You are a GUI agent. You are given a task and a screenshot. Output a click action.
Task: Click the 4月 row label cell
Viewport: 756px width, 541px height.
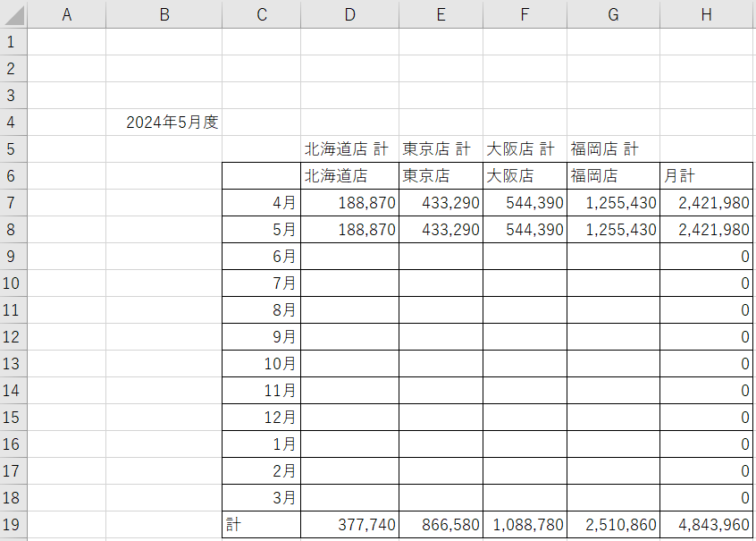pos(261,203)
